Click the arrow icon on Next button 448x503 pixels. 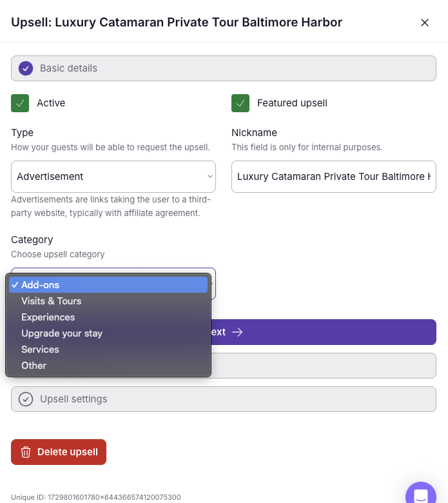(237, 332)
